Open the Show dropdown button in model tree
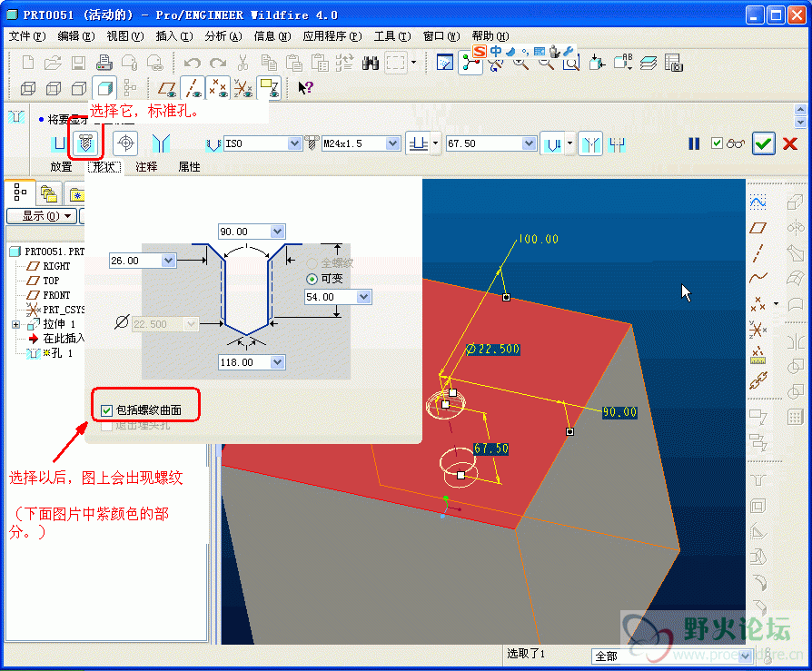Image resolution: width=812 pixels, height=671 pixels. tap(42, 216)
